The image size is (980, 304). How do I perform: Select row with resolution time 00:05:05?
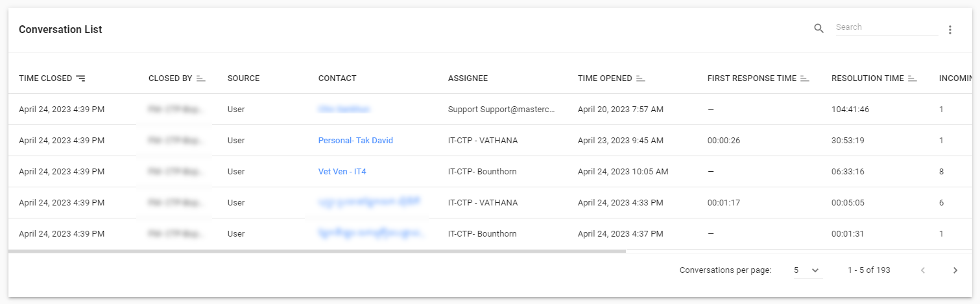(490, 203)
